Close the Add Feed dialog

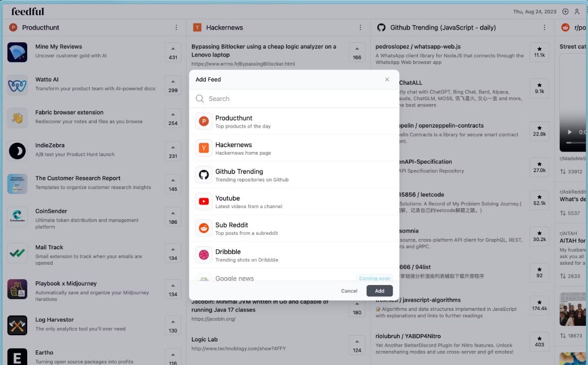387,79
